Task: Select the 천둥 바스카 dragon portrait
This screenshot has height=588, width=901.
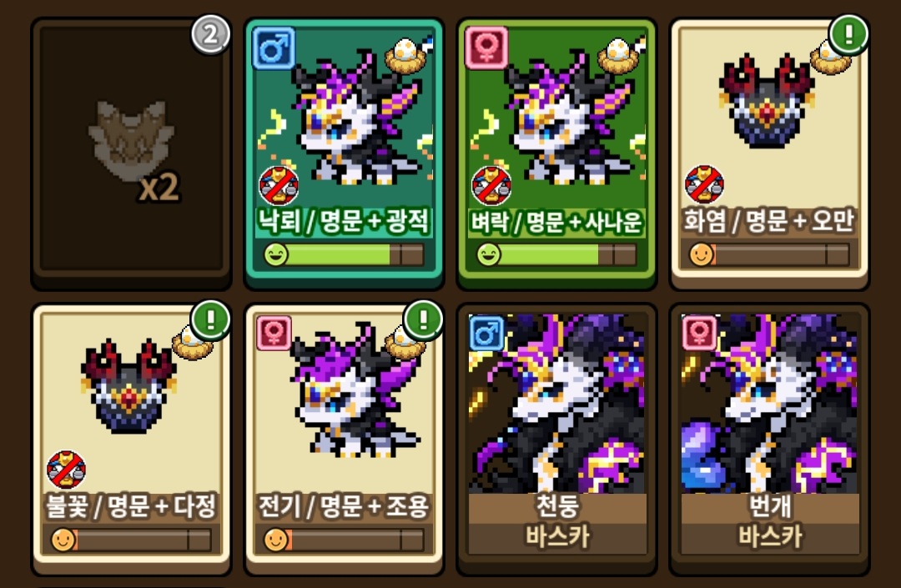Action: tap(556, 404)
